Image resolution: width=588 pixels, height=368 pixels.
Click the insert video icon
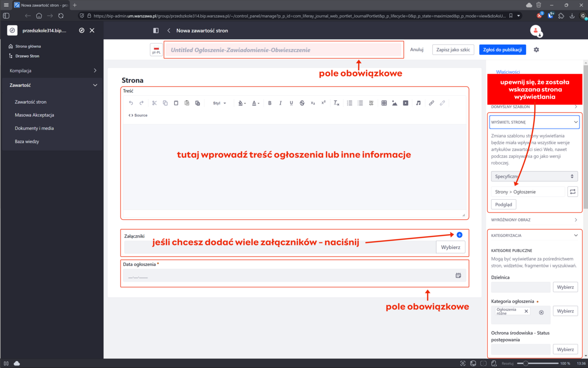point(406,103)
